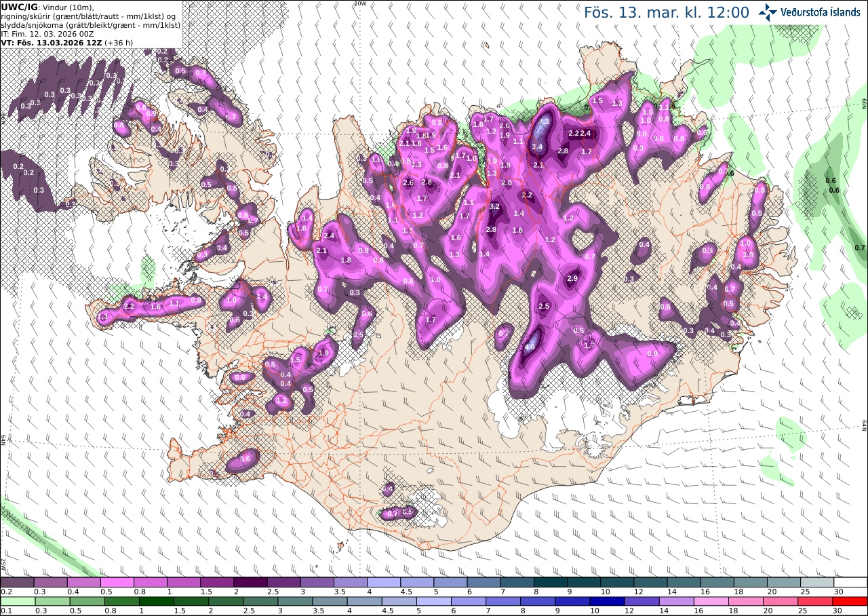Click the 4.6 snowfall value on the map
Image resolution: width=868 pixels, height=616 pixels.
tap(530, 347)
